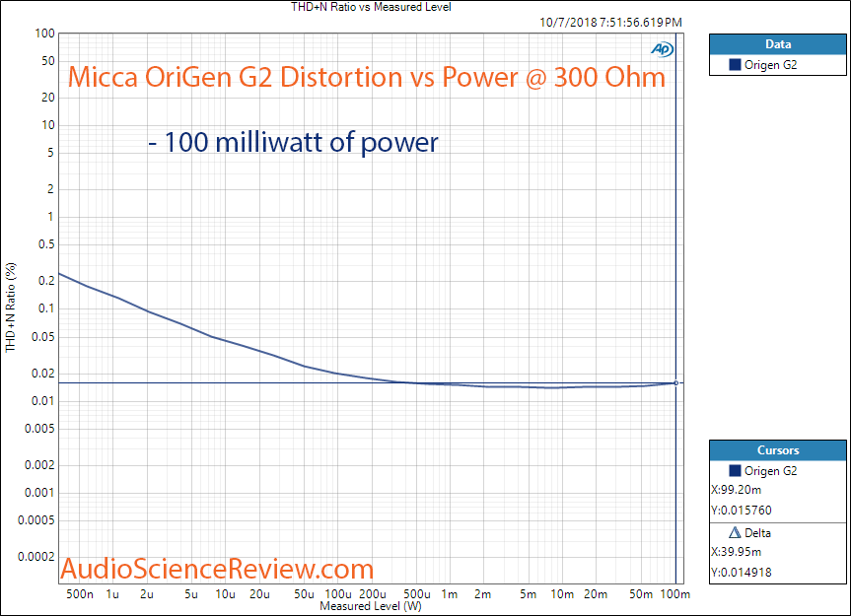Click the cursor value Y:0.015760

tap(742, 511)
